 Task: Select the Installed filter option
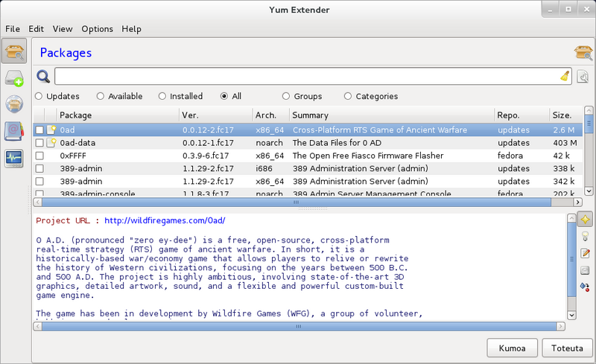[162, 96]
